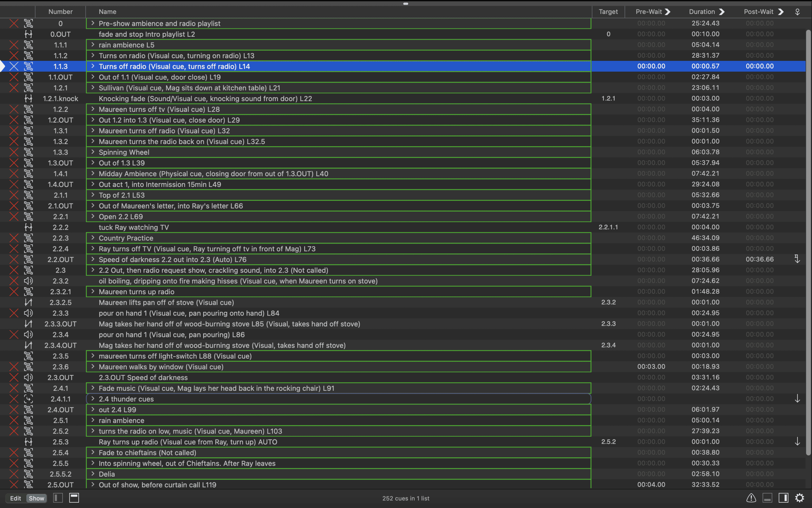
Task: Expand the Country Practice group cue
Action: [93, 238]
